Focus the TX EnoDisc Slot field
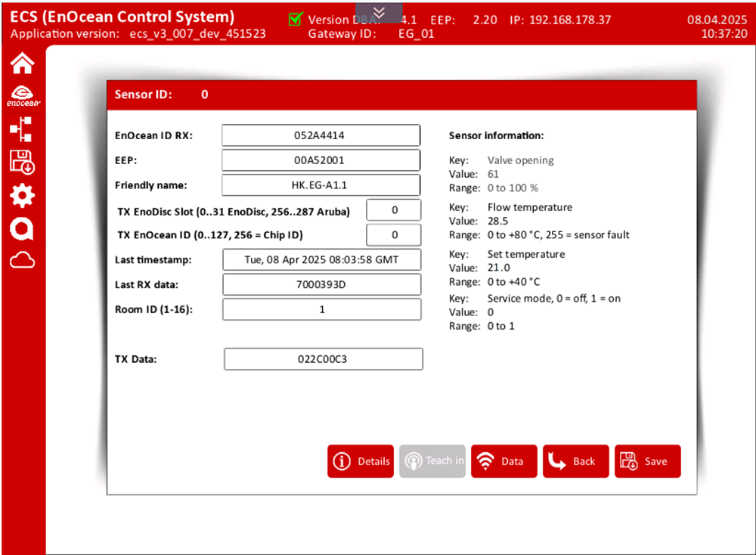This screenshot has height=555, width=756. 394,210
